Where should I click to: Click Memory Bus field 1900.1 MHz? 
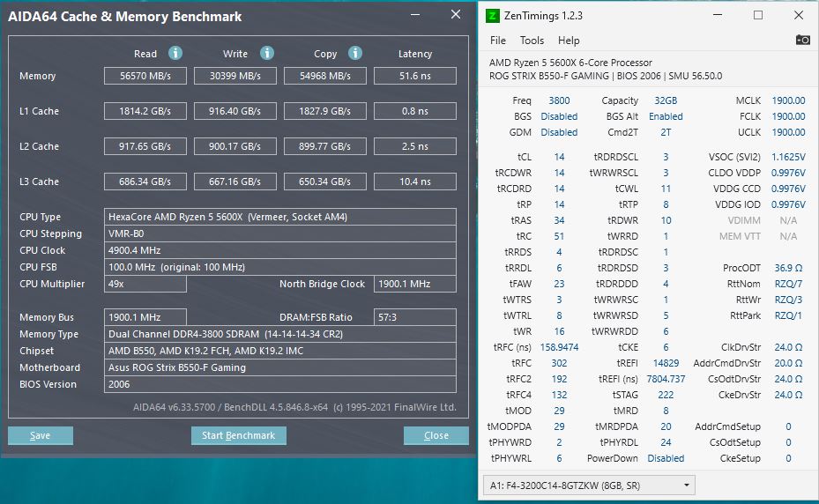(145, 317)
